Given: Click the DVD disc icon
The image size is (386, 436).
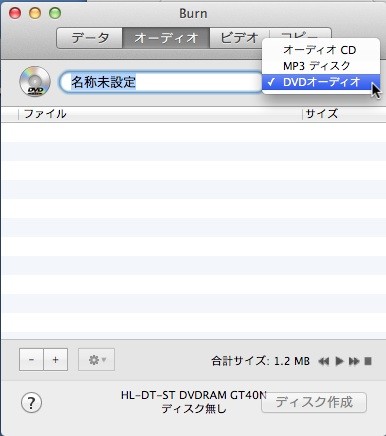Looking at the screenshot, I should coord(35,82).
